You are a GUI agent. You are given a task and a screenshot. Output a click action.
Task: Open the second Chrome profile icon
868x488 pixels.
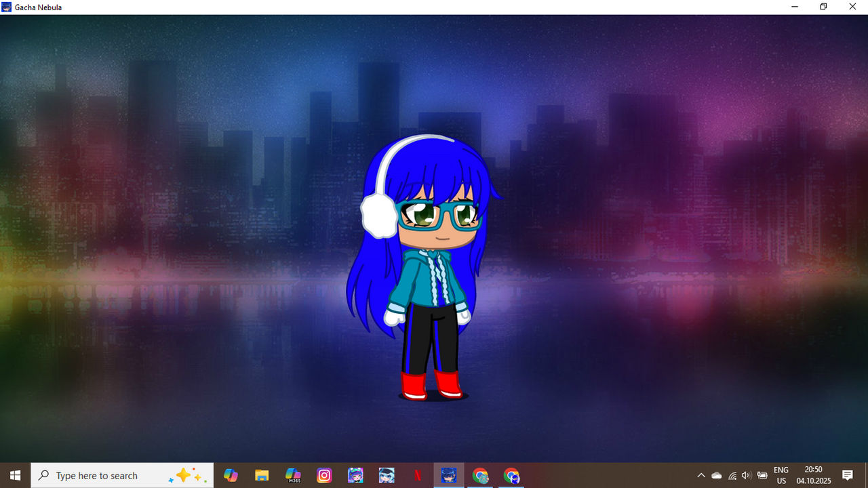[x=511, y=475]
